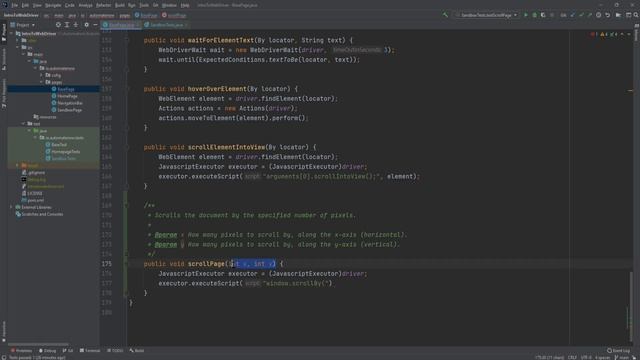Collapse the root project folder node
Image resolution: width=640 pixels, height=360 pixels.
[12, 33]
